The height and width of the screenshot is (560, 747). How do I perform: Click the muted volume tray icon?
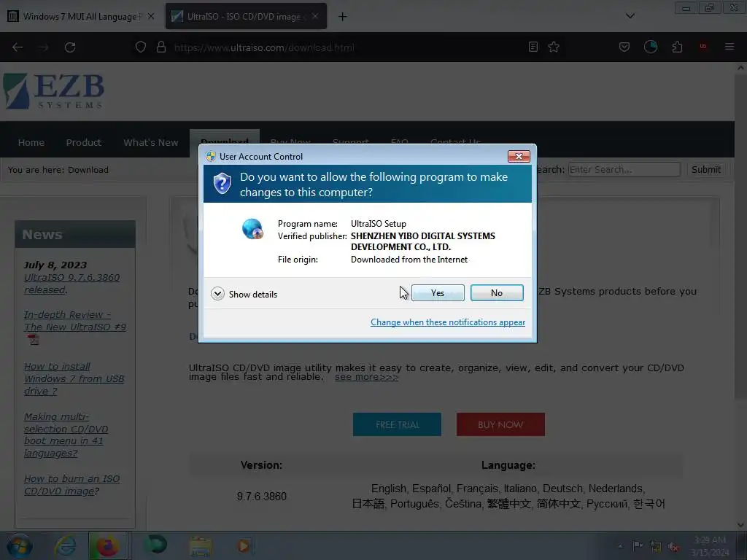click(673, 547)
